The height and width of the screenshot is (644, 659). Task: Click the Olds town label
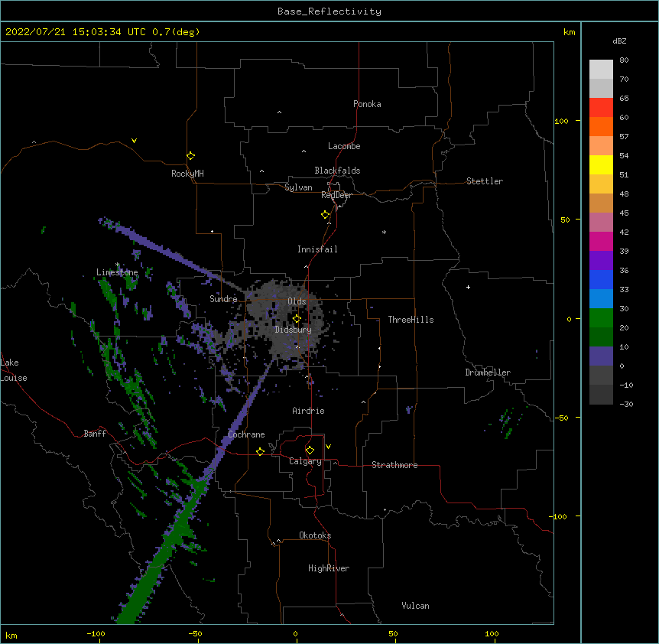click(297, 301)
